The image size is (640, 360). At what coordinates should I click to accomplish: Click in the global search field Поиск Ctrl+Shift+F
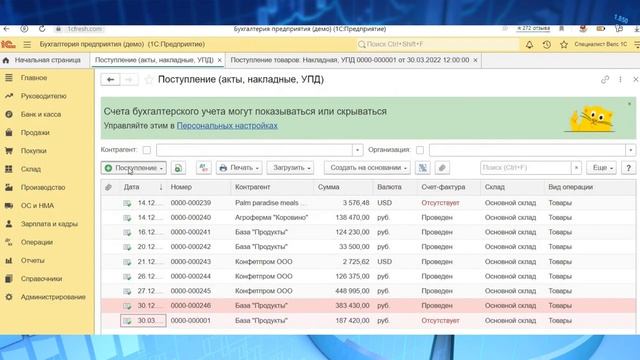[437, 44]
